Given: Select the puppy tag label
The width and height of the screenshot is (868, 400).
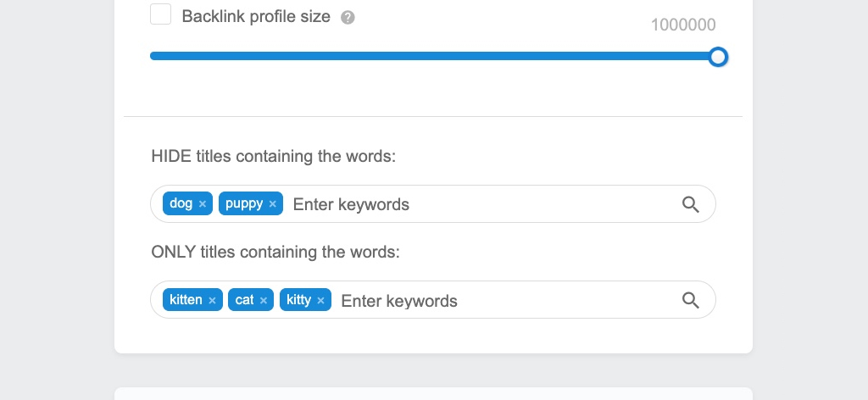Looking at the screenshot, I should pyautogui.click(x=244, y=203).
